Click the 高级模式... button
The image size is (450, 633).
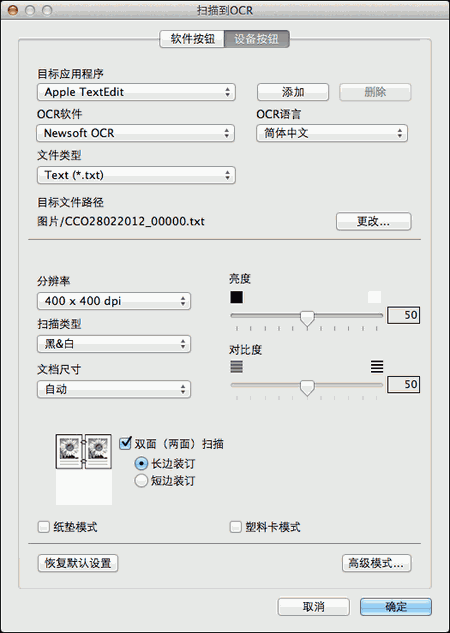click(x=376, y=563)
